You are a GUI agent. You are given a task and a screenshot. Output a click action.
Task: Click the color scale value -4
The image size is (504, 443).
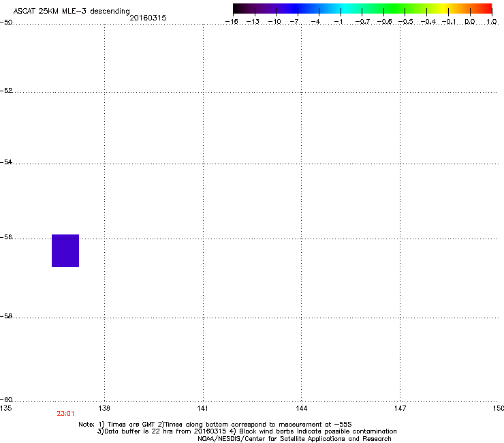[315, 22]
